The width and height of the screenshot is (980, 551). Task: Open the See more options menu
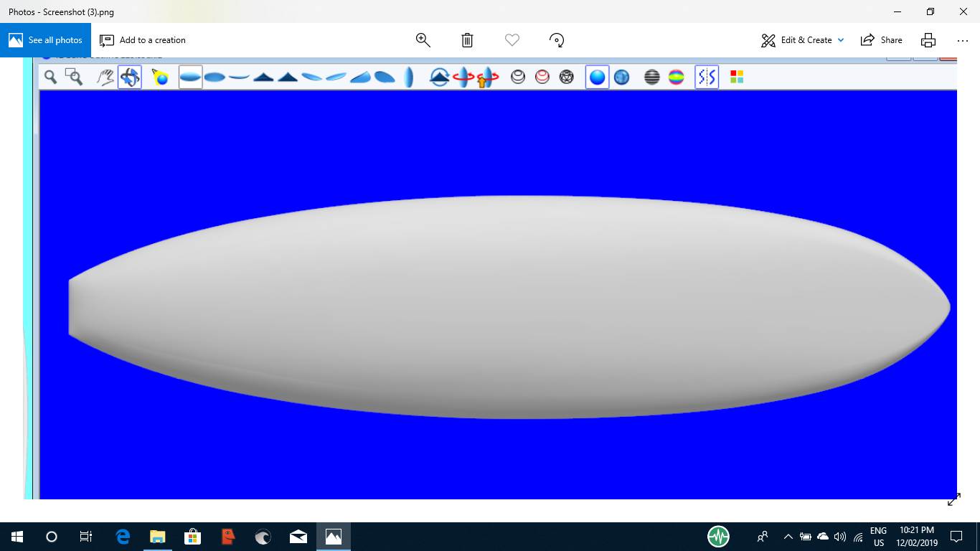tap(961, 40)
